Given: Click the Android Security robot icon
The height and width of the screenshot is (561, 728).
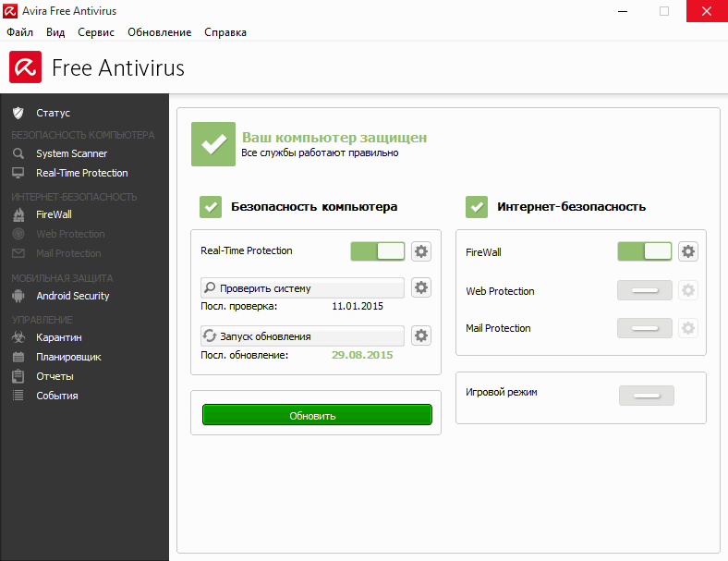Looking at the screenshot, I should click(18, 296).
